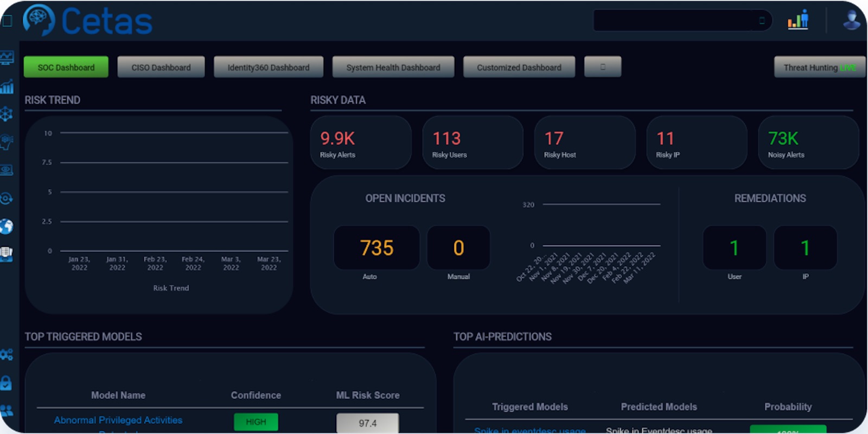The width and height of the screenshot is (868, 434).
Task: Click the IP remediations count box
Action: click(805, 248)
